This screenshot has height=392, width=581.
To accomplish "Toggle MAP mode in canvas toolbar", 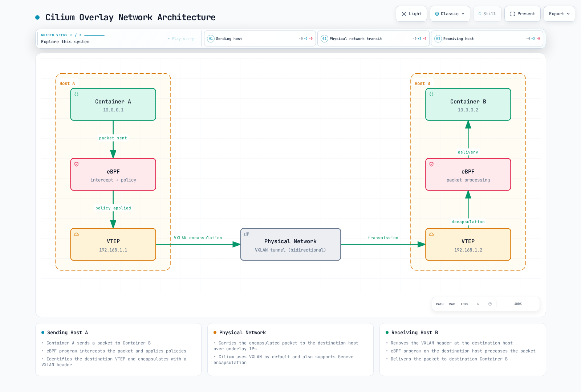I will point(452,304).
